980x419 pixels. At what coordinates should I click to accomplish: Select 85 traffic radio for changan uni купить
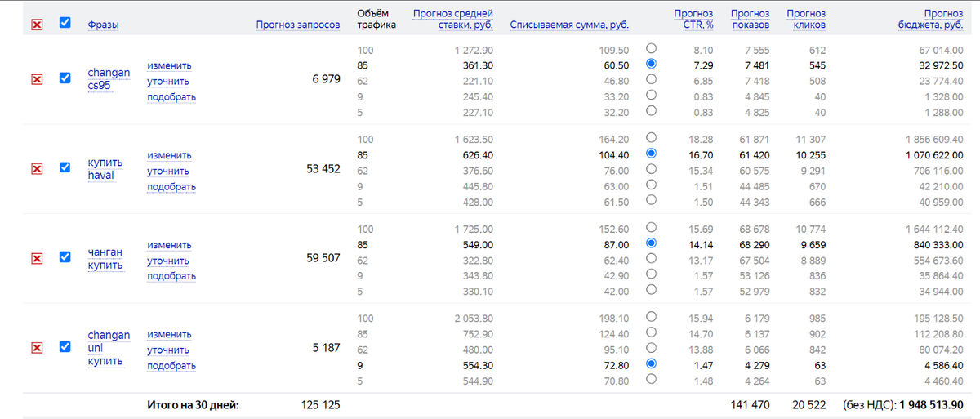(651, 332)
